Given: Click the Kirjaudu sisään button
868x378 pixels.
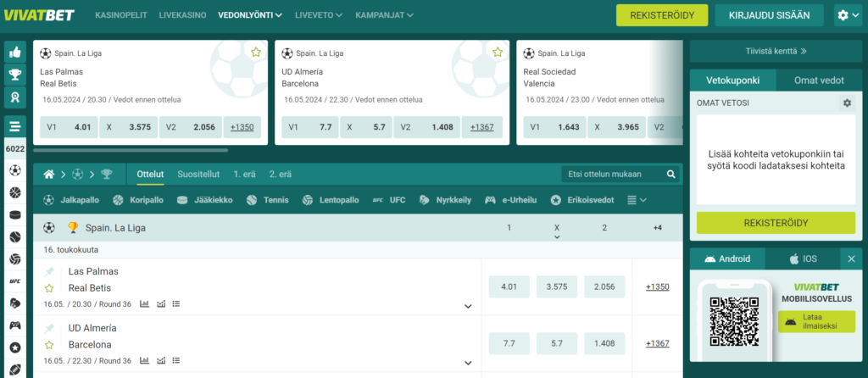Looking at the screenshot, I should pos(768,14).
